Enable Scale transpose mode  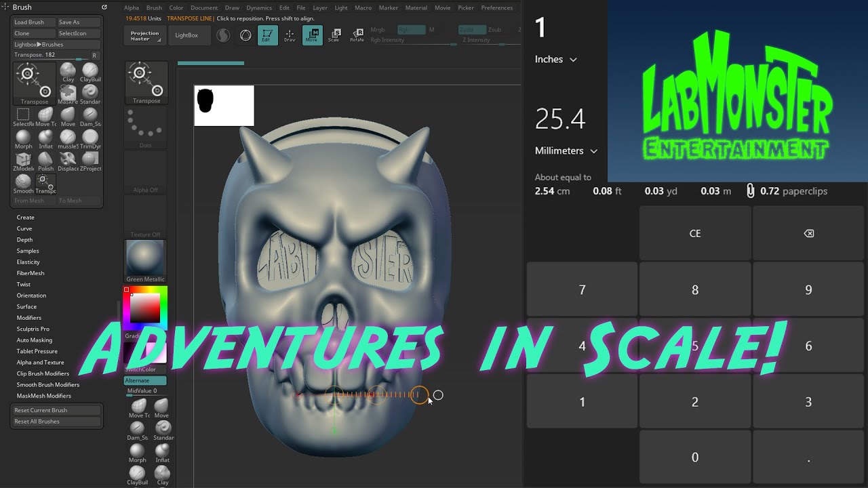click(334, 36)
